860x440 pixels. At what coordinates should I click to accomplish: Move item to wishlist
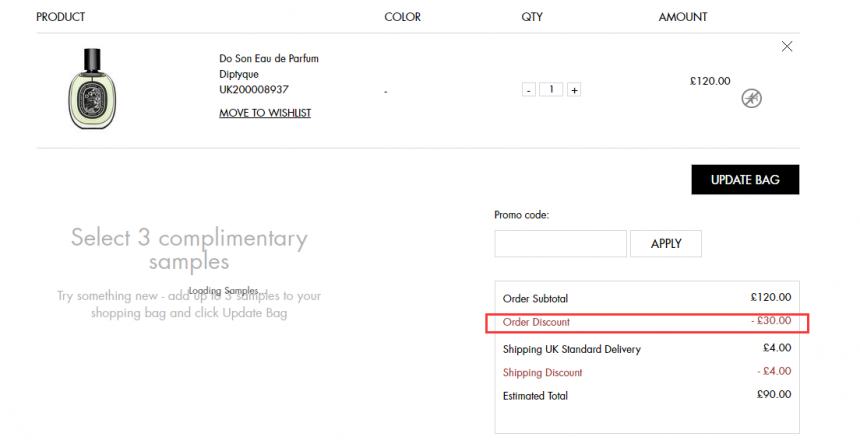pyautogui.click(x=265, y=113)
